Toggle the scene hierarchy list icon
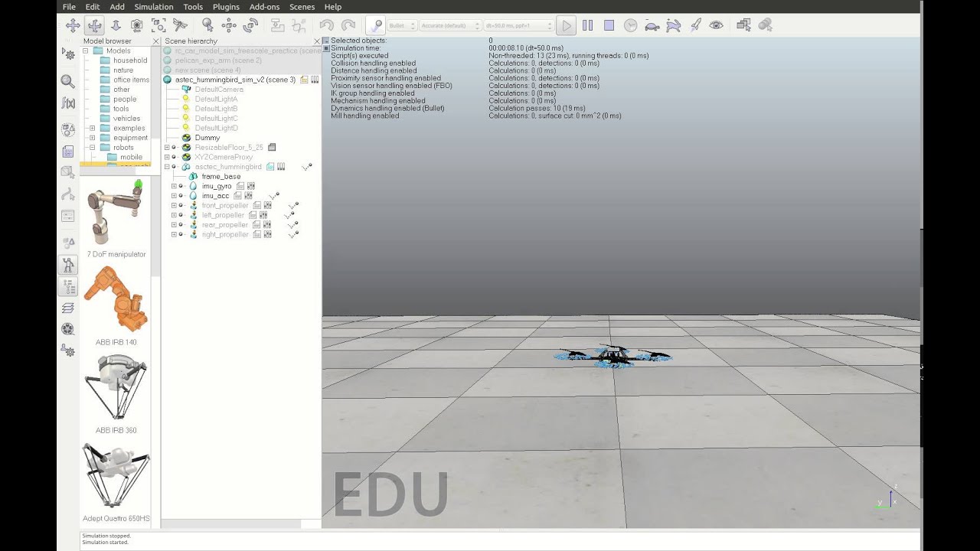 click(68, 287)
